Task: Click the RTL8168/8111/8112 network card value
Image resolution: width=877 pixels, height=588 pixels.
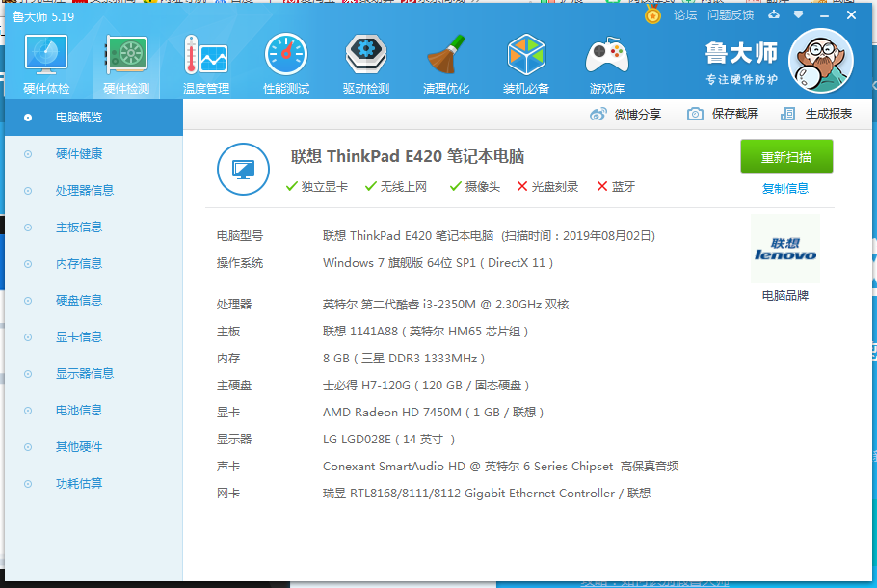Action: pos(487,494)
